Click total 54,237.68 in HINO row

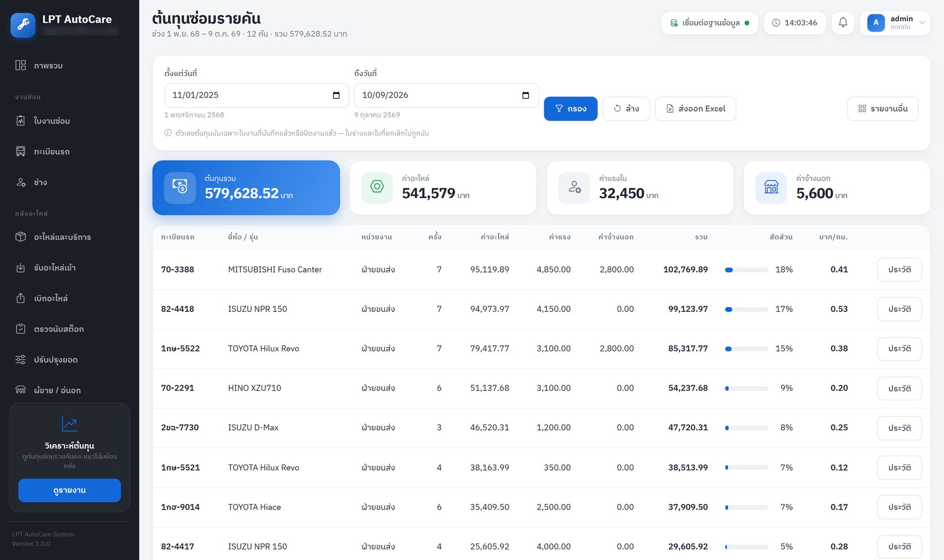tap(688, 388)
